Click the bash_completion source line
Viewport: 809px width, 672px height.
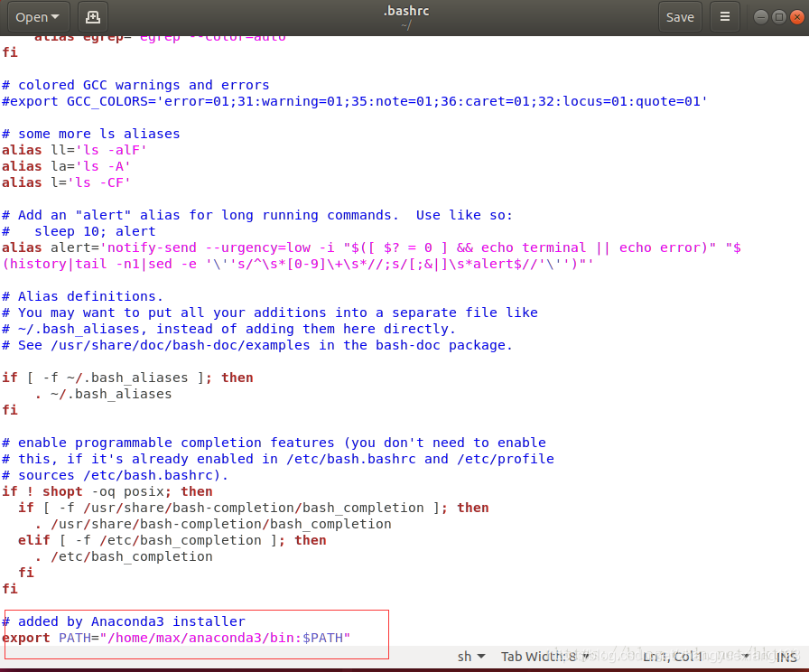point(199,524)
